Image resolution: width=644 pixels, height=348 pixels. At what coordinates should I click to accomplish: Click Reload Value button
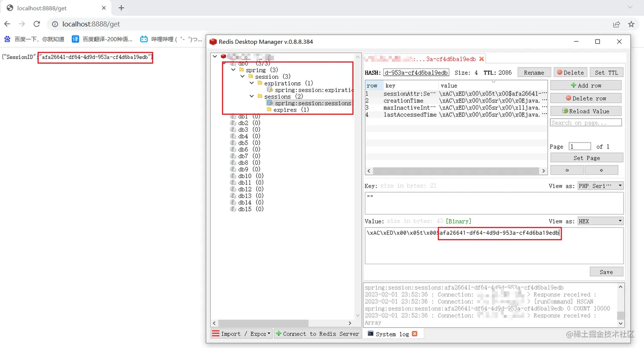click(x=586, y=111)
